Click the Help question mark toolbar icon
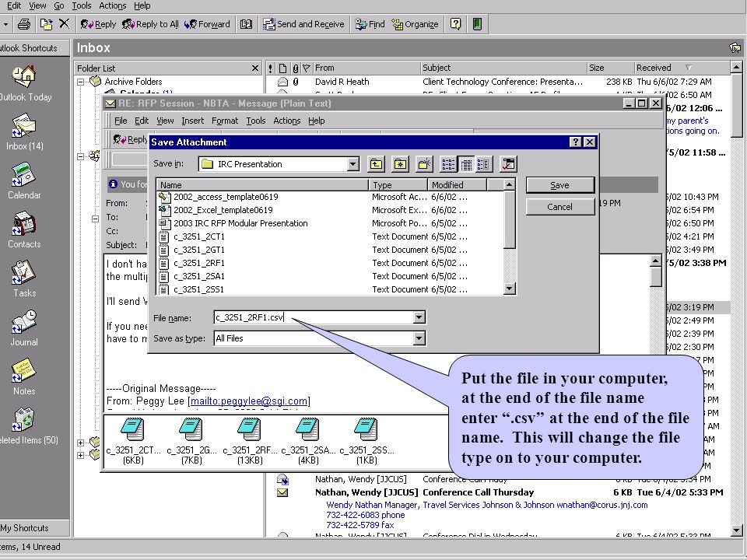The width and height of the screenshot is (747, 560). pos(455,24)
